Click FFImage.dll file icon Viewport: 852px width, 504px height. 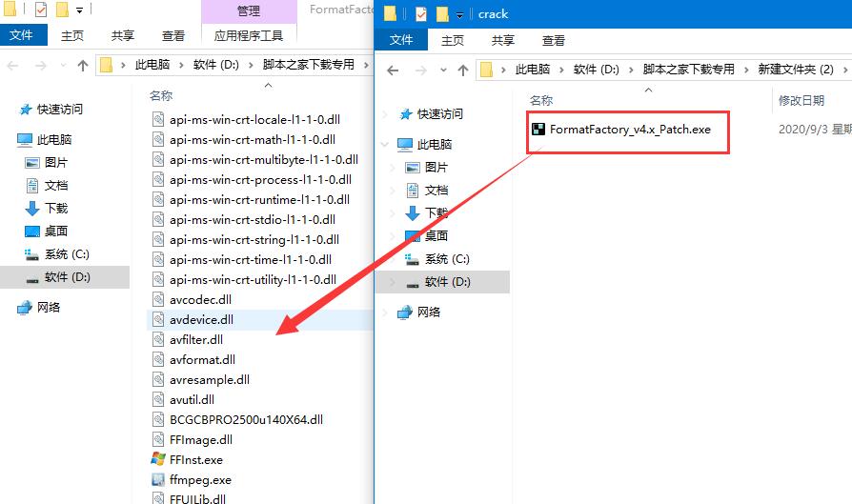pyautogui.click(x=158, y=439)
